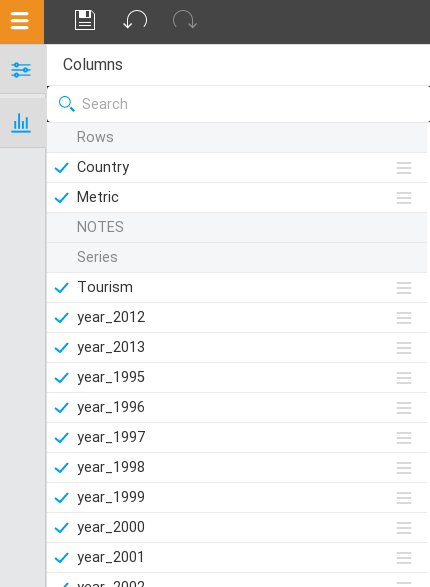Click inside the Search columns field
Image resolution: width=430 pixels, height=587 pixels.
tap(238, 104)
